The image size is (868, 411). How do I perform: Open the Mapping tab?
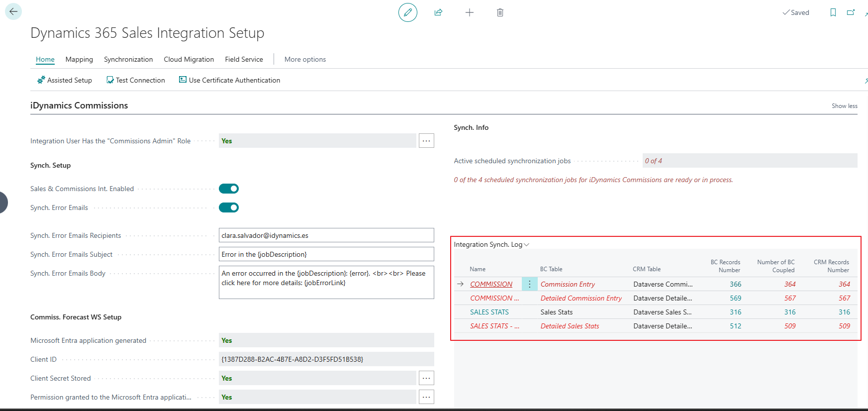pos(79,59)
